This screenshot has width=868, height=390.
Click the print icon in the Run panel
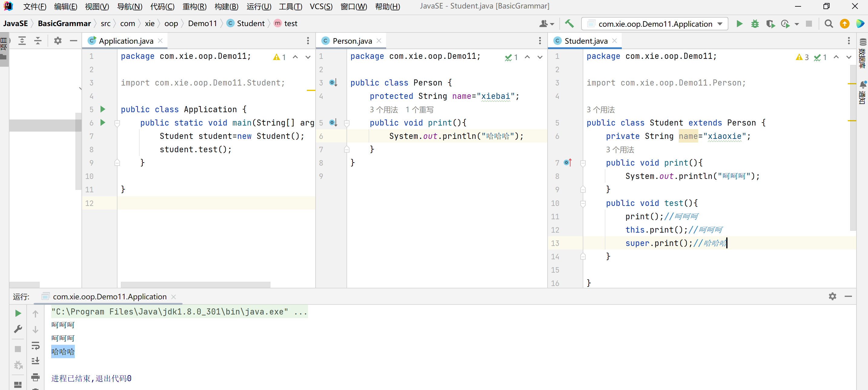pos(35,377)
